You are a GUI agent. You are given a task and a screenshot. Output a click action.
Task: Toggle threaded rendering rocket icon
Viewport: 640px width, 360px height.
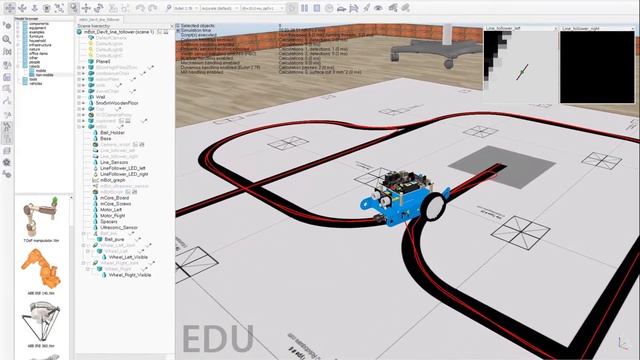(x=367, y=8)
